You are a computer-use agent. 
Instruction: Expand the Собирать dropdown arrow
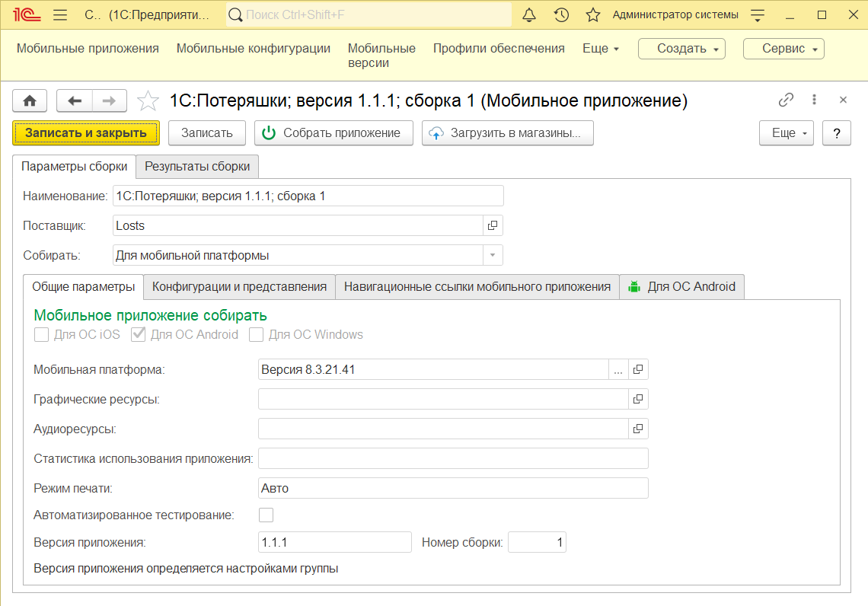coord(492,255)
